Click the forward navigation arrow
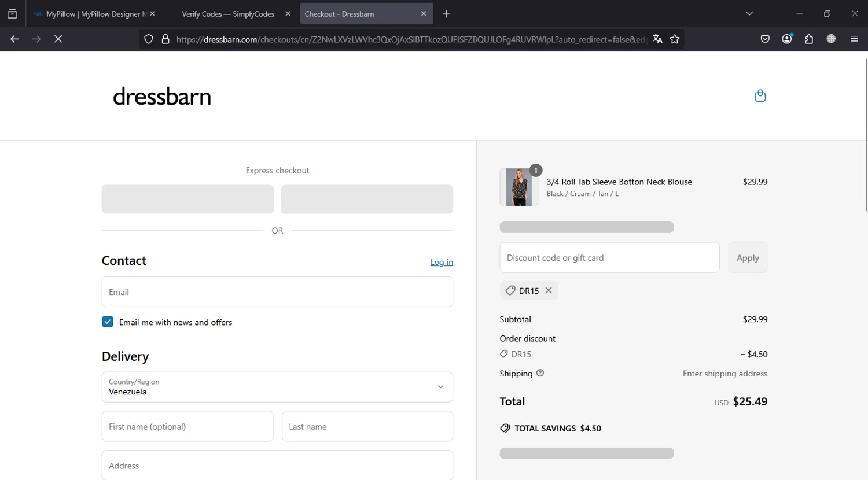The image size is (868, 480). 36,39
